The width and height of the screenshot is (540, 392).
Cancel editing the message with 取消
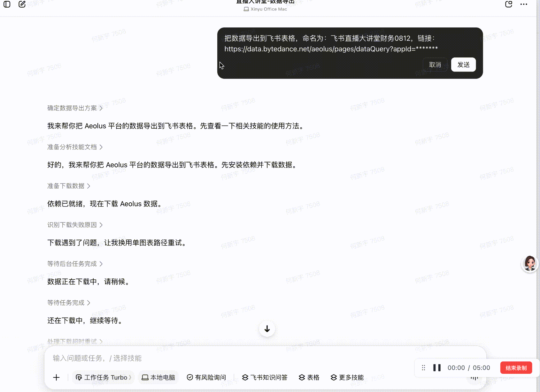[x=435, y=64]
